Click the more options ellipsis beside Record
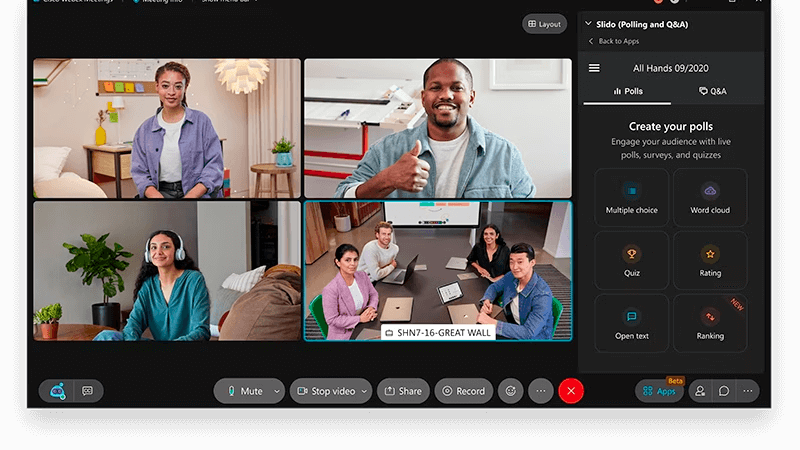800x450 pixels. 540,391
